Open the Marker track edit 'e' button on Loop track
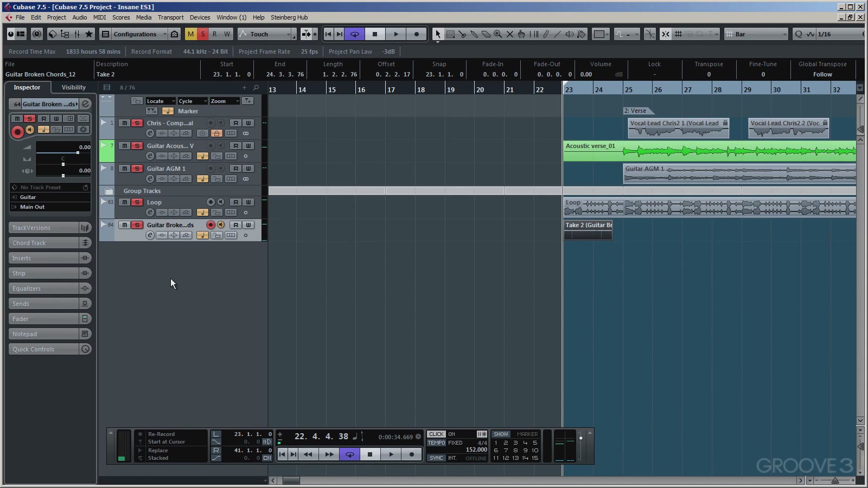The width and height of the screenshot is (868, 488). click(x=150, y=213)
